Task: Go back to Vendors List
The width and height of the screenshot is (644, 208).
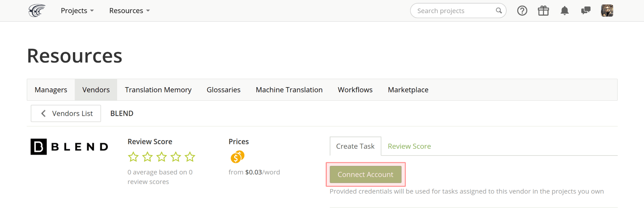Action: pos(66,114)
